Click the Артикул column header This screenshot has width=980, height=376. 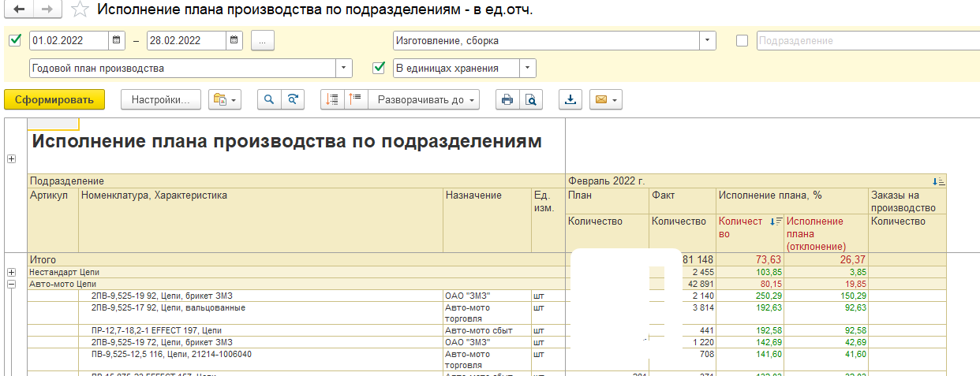49,195
